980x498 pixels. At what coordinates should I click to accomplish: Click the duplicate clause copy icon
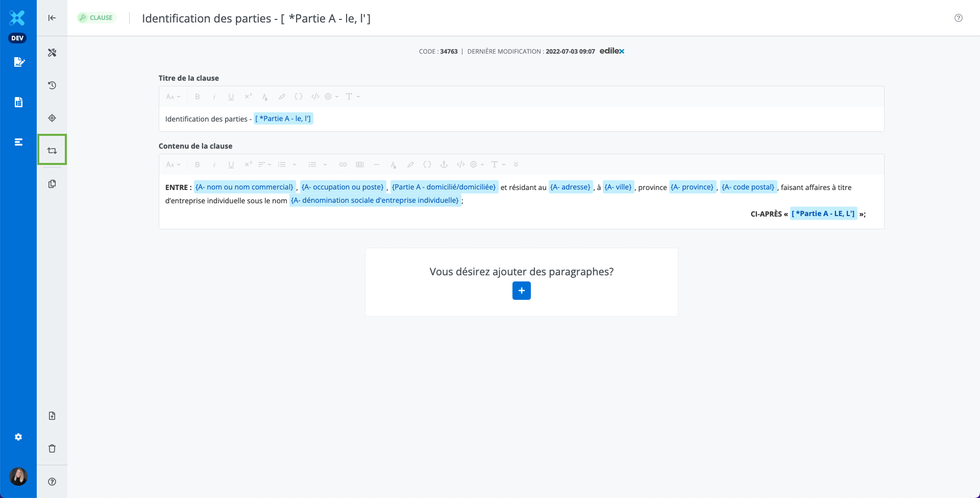tap(52, 184)
